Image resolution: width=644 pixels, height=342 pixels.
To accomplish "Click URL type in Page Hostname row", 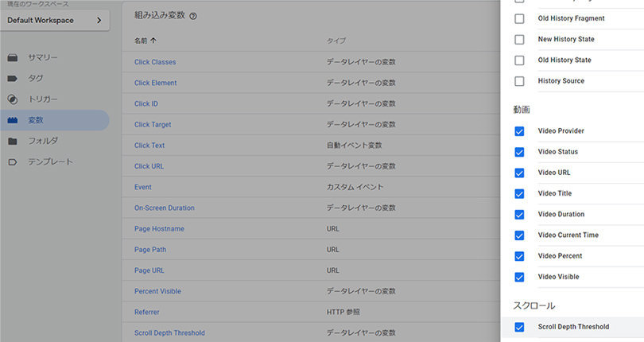I will point(332,228).
